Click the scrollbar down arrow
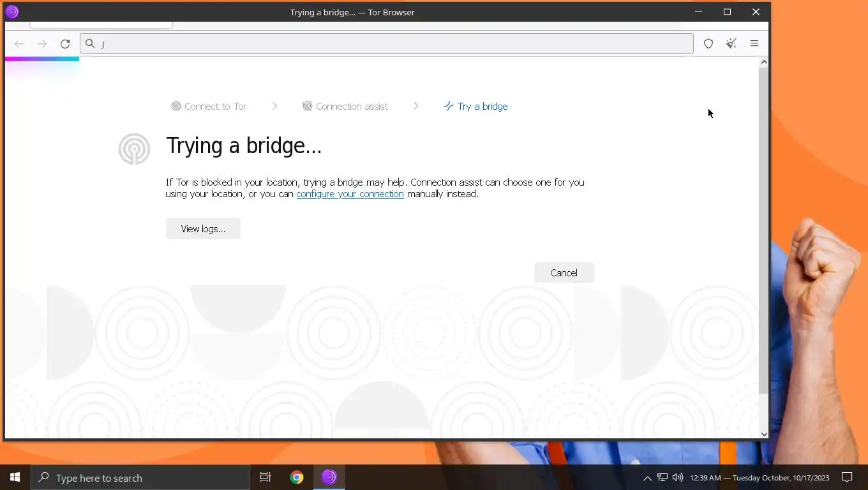 click(764, 434)
